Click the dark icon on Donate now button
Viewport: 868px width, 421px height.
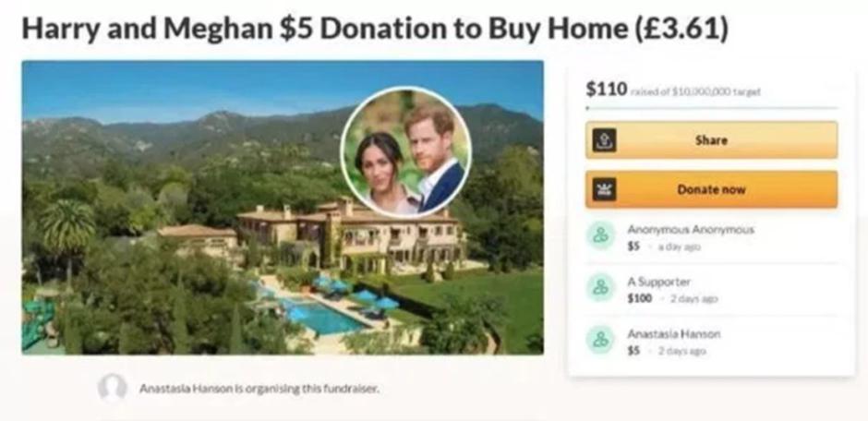point(604,190)
